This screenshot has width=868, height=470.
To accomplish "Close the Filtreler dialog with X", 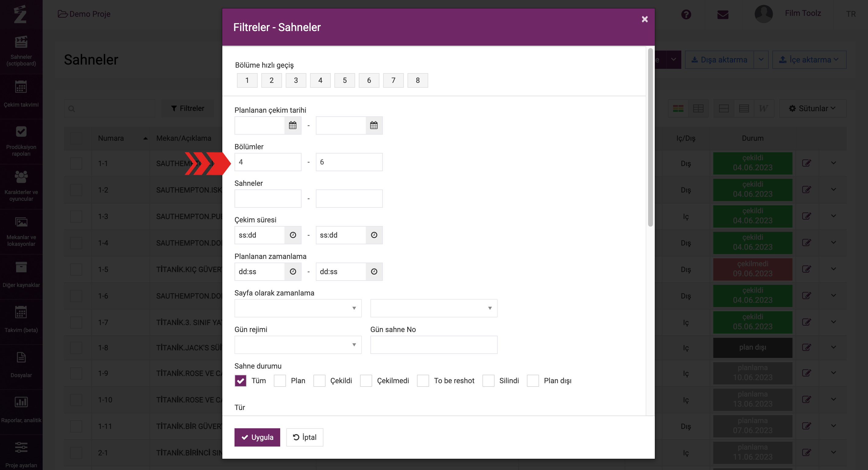I will (x=644, y=19).
